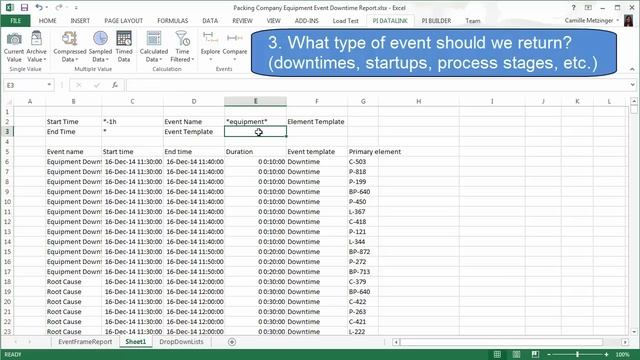
Task: Expand the formula bar
Action: pyautogui.click(x=633, y=85)
